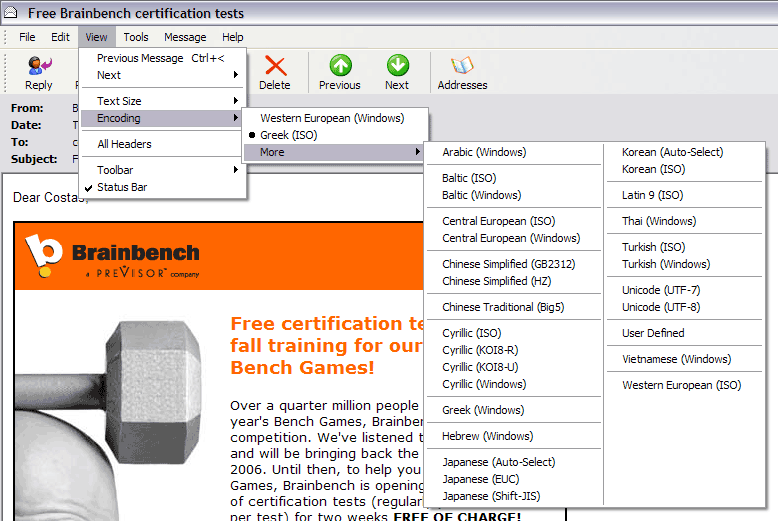
Task: Click the green Previous up-arrow icon
Action: pyautogui.click(x=340, y=65)
